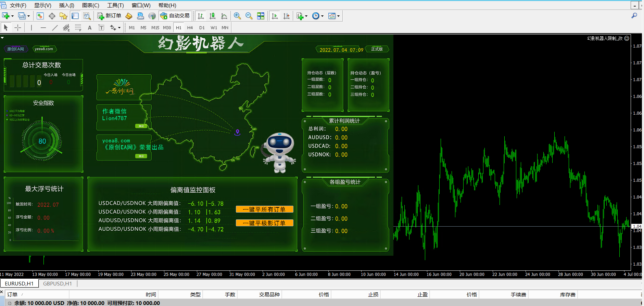This screenshot has height=306, width=644.
Task: Zoom out the chart
Action: 249,16
